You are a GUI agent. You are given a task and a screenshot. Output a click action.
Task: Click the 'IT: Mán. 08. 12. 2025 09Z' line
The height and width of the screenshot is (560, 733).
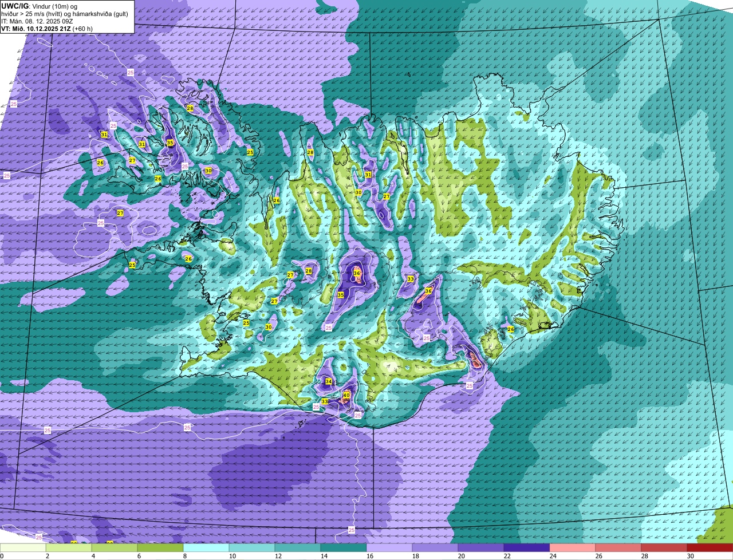point(37,21)
